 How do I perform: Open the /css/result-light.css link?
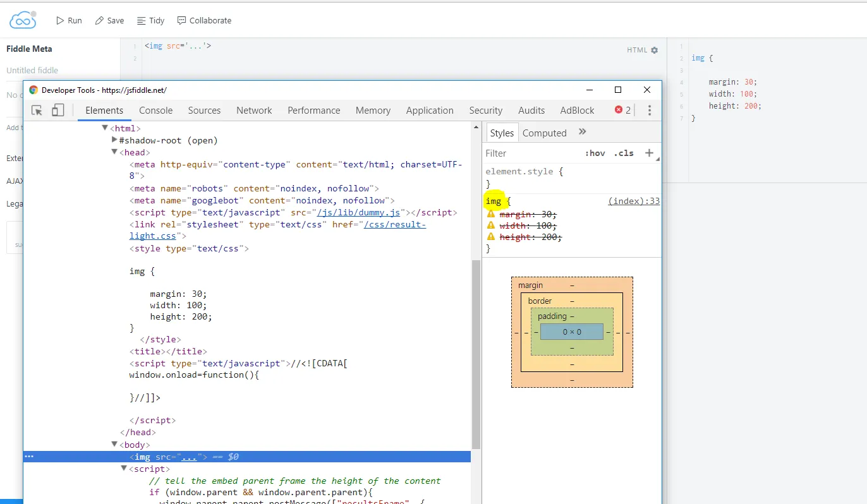tap(278, 230)
